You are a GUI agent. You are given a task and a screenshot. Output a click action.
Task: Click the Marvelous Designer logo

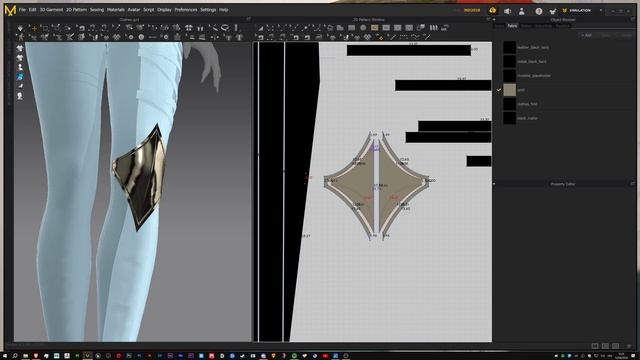coord(10,10)
